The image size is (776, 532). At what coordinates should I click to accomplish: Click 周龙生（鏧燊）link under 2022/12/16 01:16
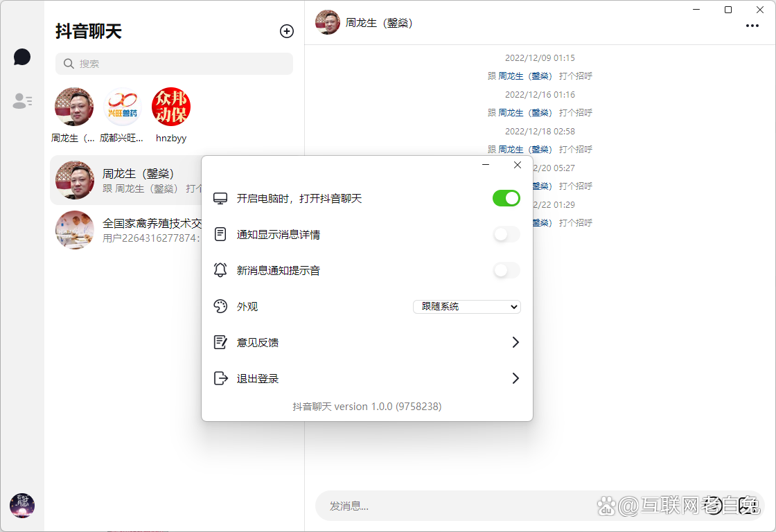click(524, 113)
